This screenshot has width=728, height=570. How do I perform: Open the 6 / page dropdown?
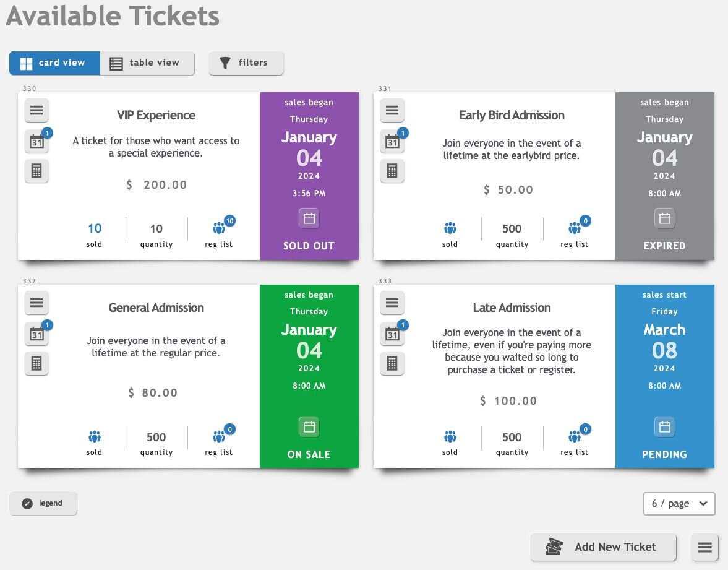(x=679, y=504)
